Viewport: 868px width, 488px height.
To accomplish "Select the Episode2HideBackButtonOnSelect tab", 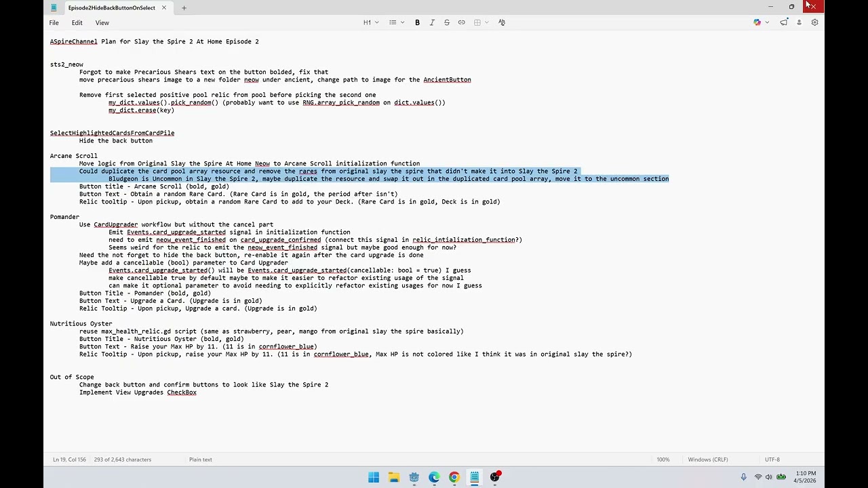I will click(x=111, y=8).
